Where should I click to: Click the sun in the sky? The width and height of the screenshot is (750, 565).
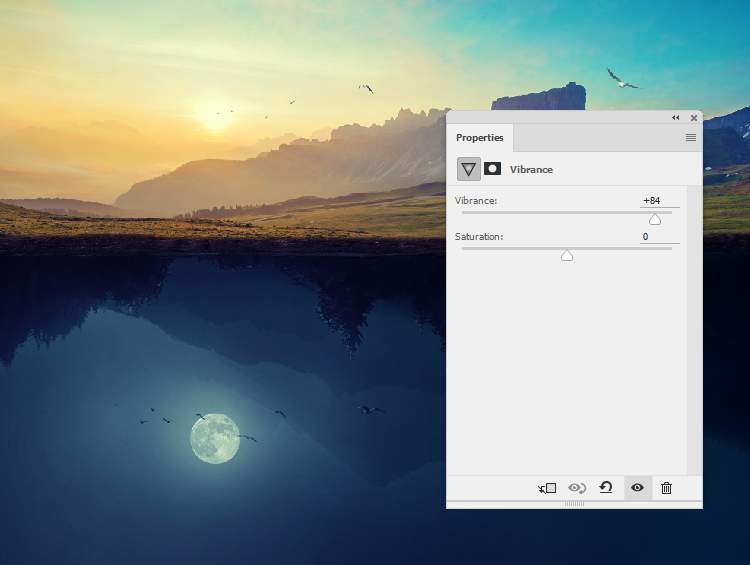[x=215, y=115]
